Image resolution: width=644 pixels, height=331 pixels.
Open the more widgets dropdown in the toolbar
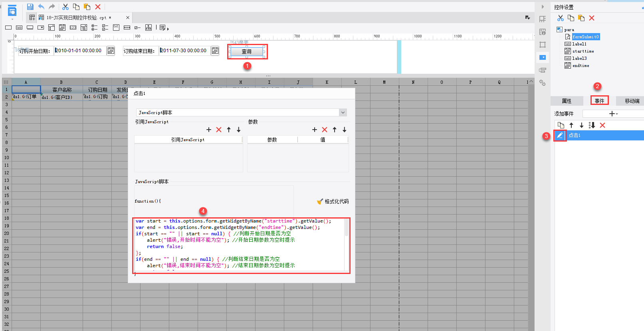tap(164, 28)
